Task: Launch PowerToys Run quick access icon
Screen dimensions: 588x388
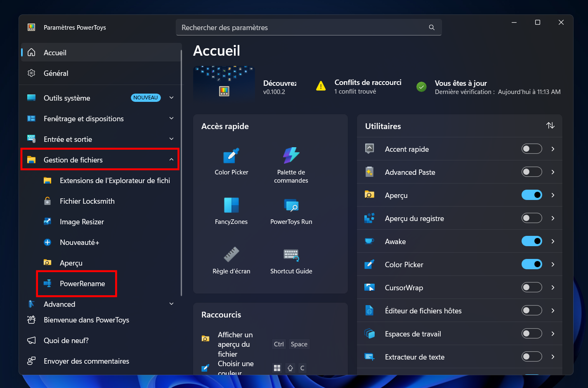Action: (x=291, y=205)
